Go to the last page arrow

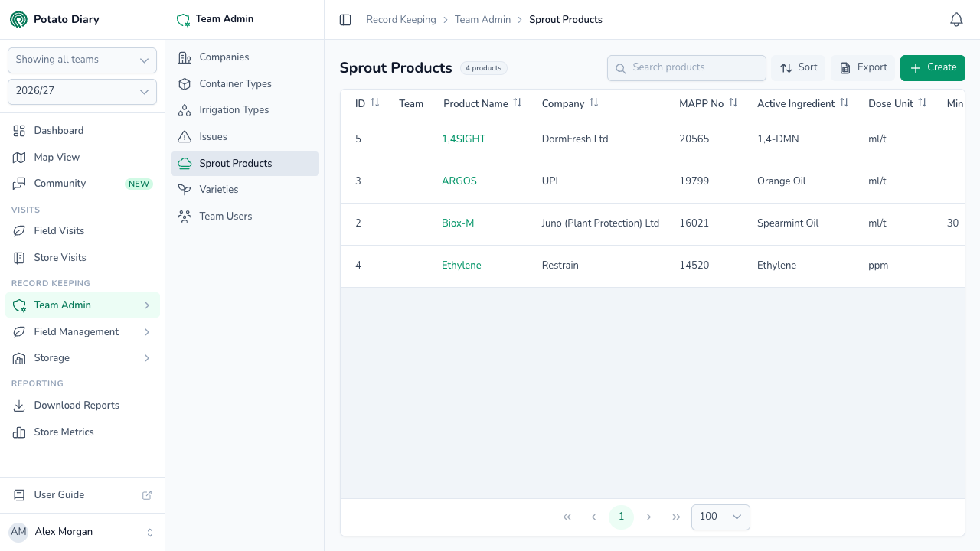coord(676,517)
